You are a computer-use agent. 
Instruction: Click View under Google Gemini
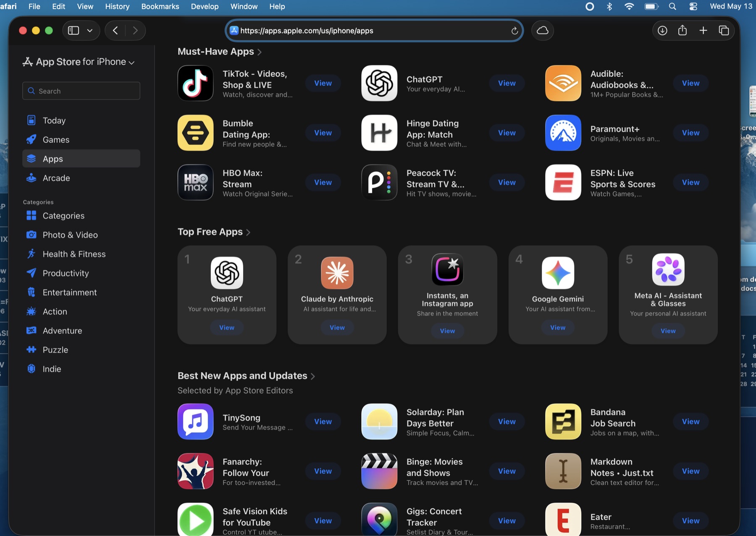(558, 327)
